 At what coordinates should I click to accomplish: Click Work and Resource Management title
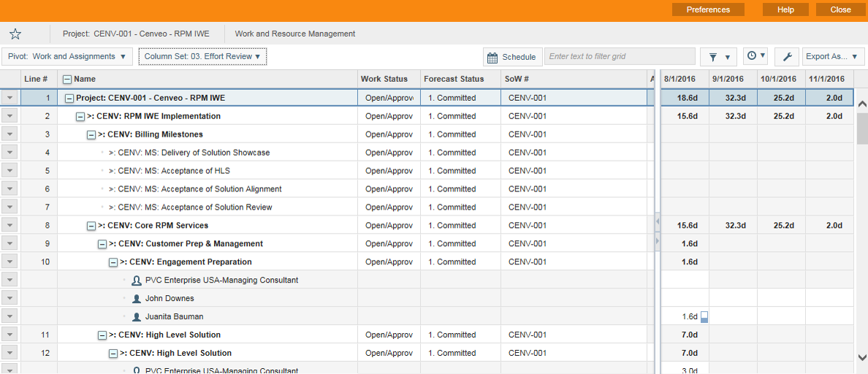pos(295,34)
